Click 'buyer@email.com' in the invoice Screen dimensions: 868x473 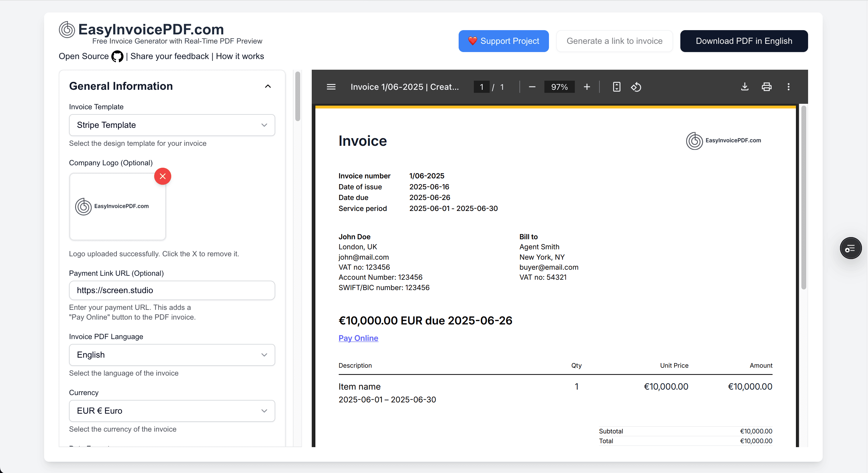click(549, 267)
